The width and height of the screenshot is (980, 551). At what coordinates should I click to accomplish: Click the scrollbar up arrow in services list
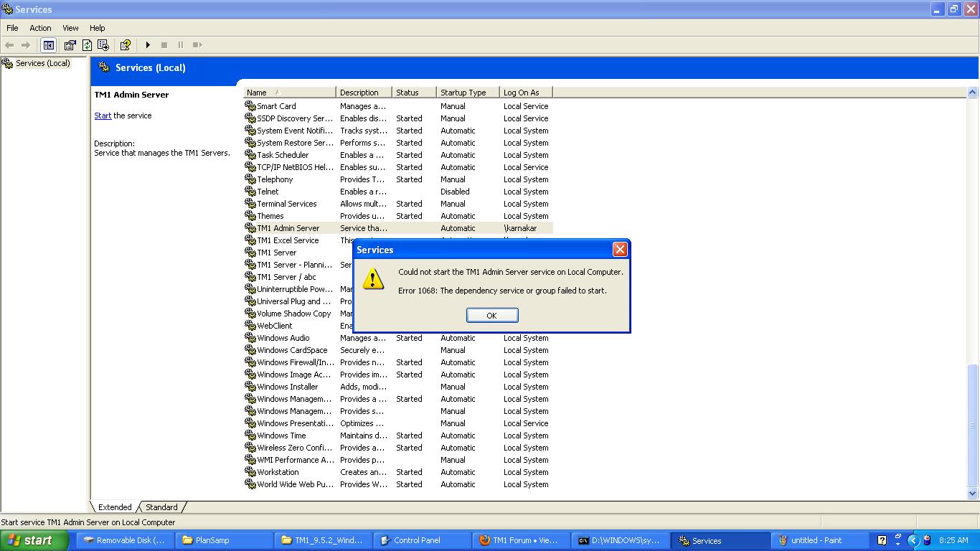[973, 93]
